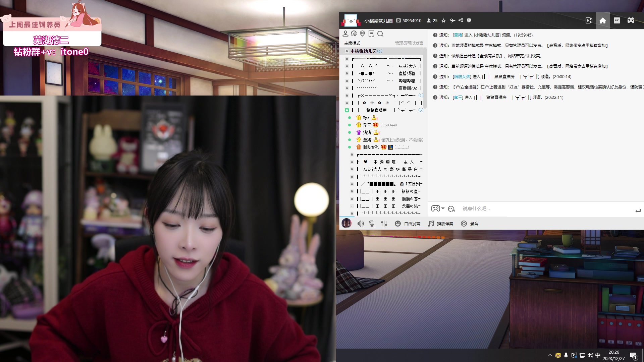Open the game controller dropdown in the chat box
The image size is (644, 362).
pyautogui.click(x=436, y=208)
